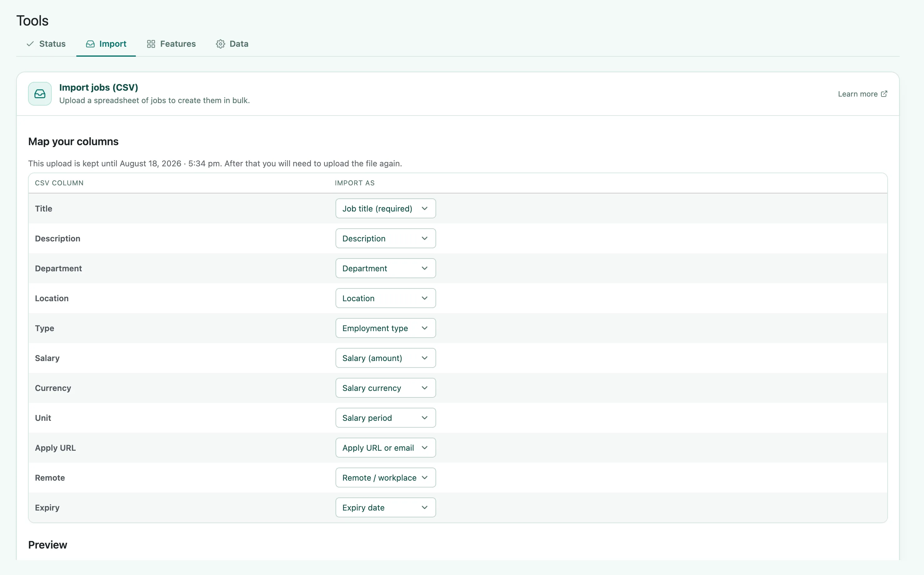
Task: Open the Status tab
Action: pos(46,44)
